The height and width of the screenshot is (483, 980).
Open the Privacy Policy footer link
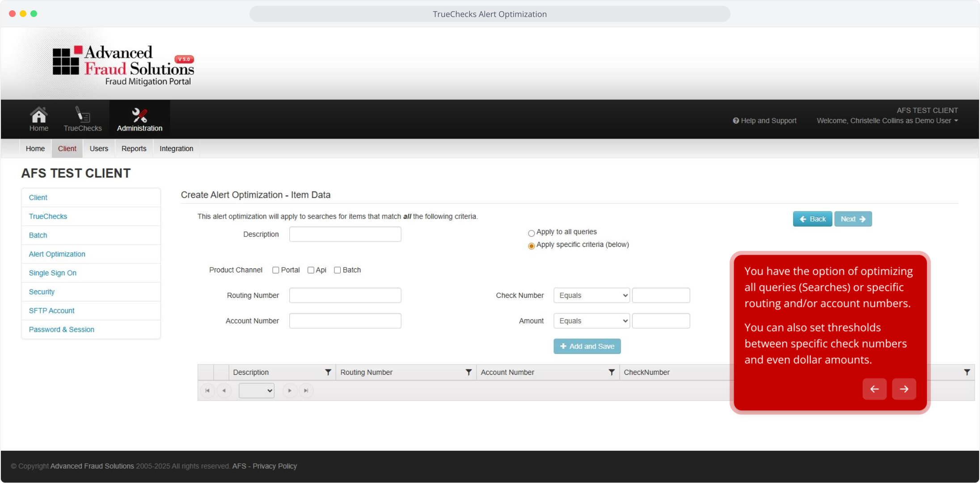pos(275,466)
